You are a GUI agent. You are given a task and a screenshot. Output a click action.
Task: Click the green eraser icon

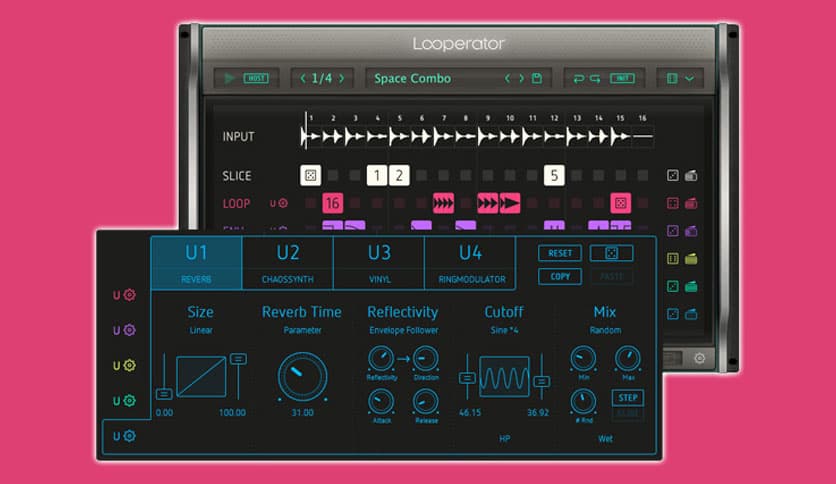(x=691, y=286)
